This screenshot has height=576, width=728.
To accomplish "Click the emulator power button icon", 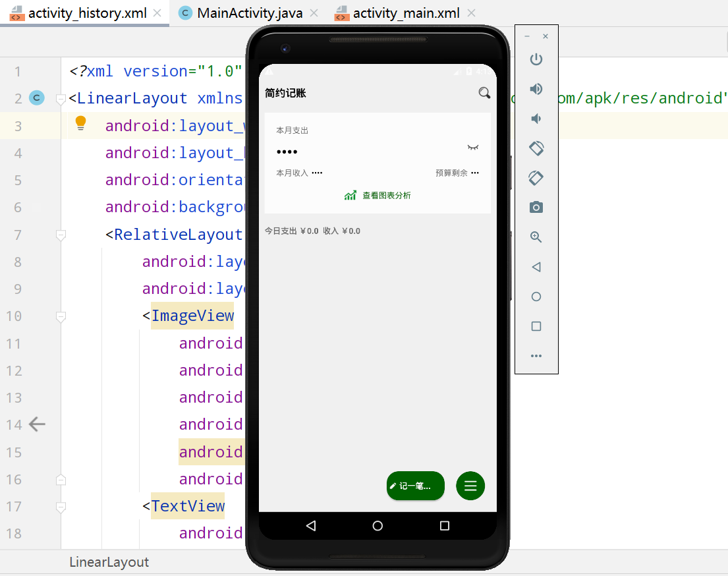I will [x=536, y=59].
